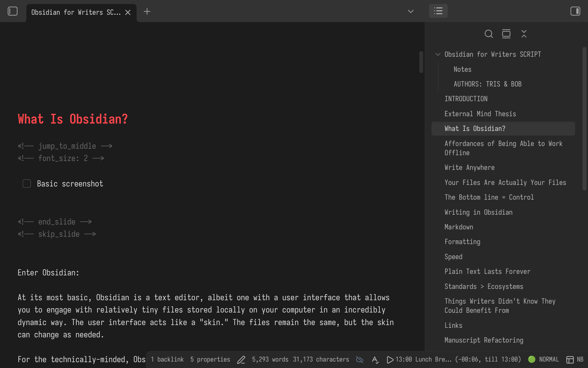Toggle the left sidebar panel
Image resolution: width=588 pixels, height=368 pixels.
pyautogui.click(x=13, y=11)
